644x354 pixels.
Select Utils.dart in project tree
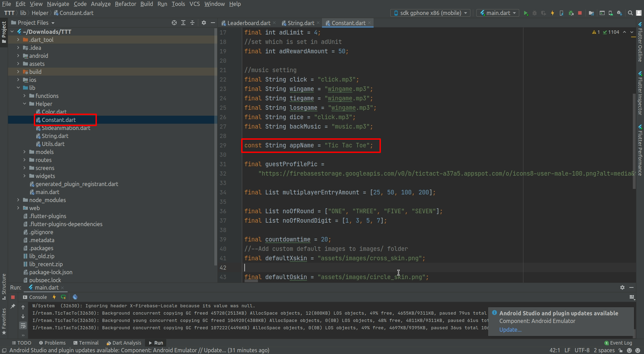tap(53, 144)
